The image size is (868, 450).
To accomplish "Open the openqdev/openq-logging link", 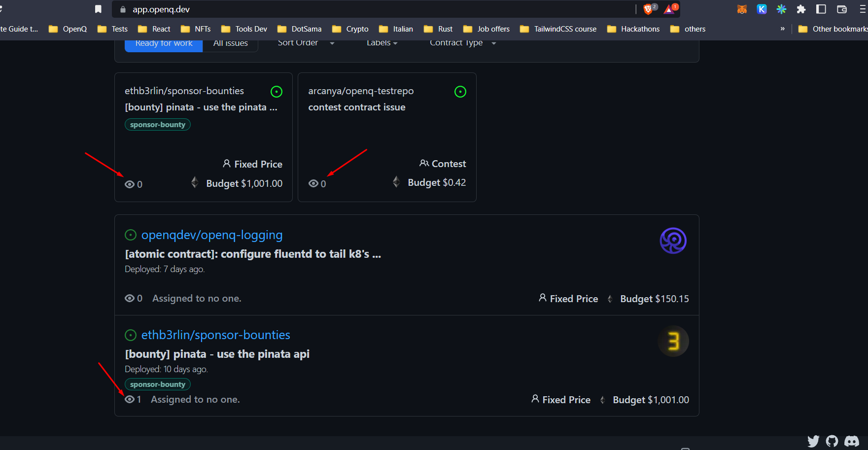I will click(212, 235).
